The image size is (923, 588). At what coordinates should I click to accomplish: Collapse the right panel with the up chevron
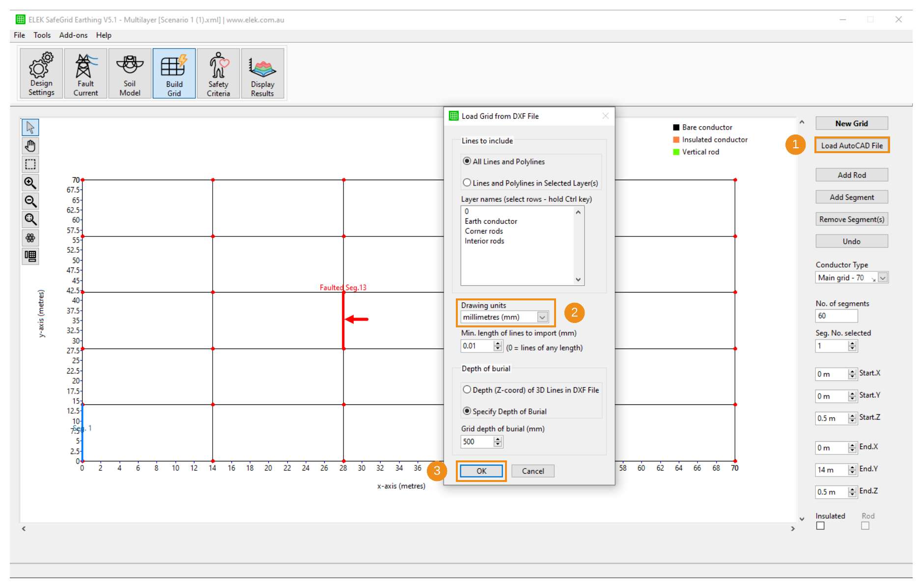tap(802, 121)
